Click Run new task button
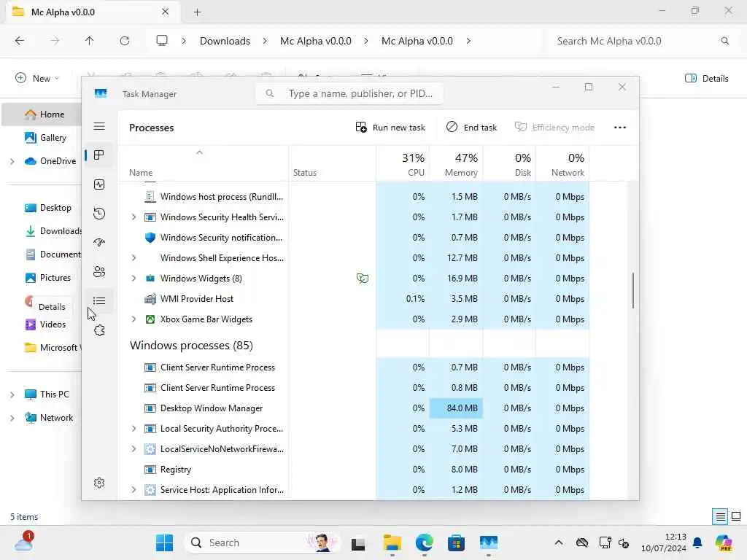 (390, 128)
